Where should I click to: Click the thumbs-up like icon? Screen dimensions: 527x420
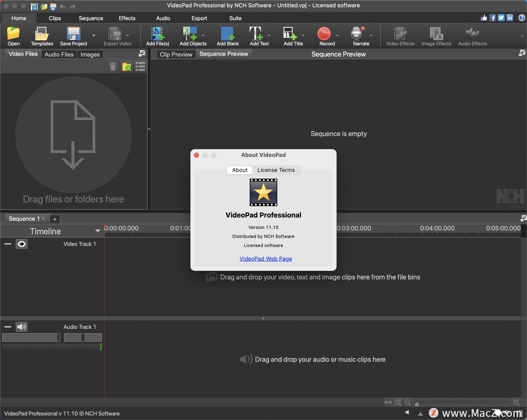coord(484,18)
